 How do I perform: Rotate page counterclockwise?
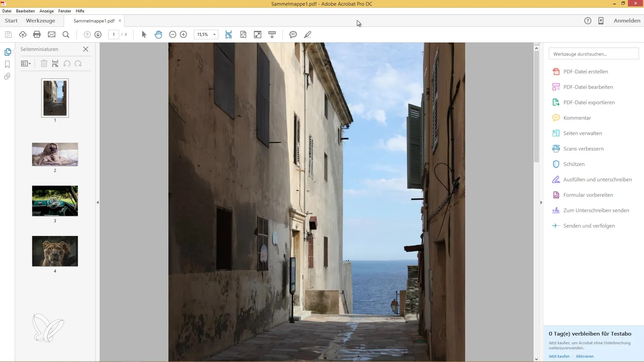(67, 63)
